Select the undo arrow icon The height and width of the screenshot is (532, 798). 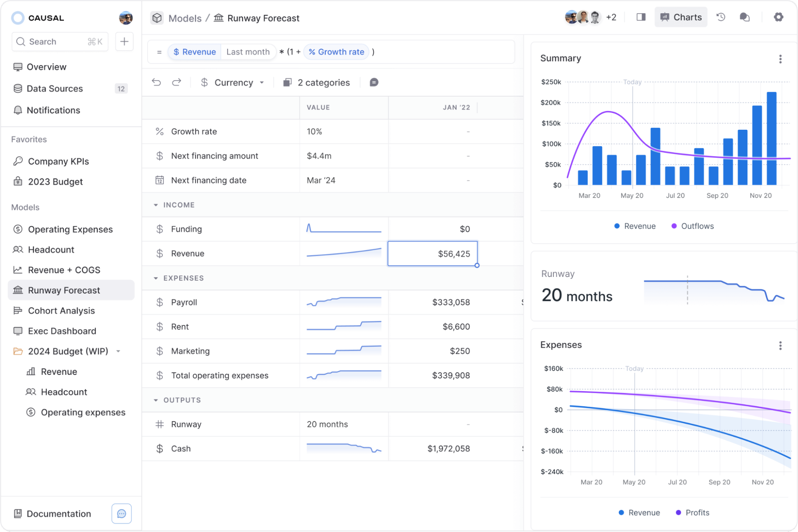(156, 83)
